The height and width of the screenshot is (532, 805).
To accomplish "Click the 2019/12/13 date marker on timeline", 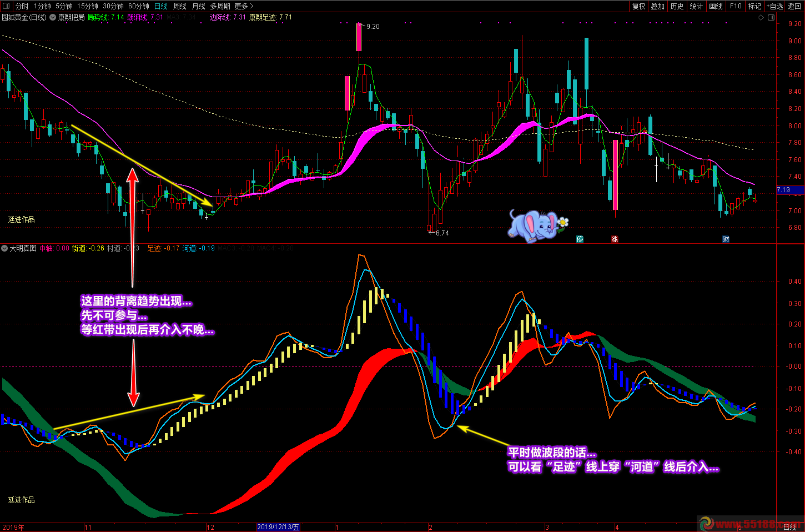I will coord(278,527).
